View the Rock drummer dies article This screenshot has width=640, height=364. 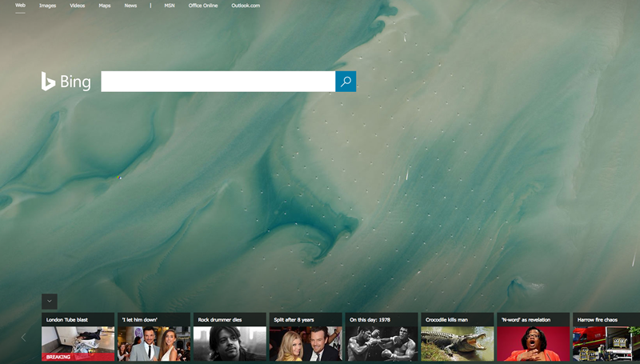pyautogui.click(x=230, y=338)
